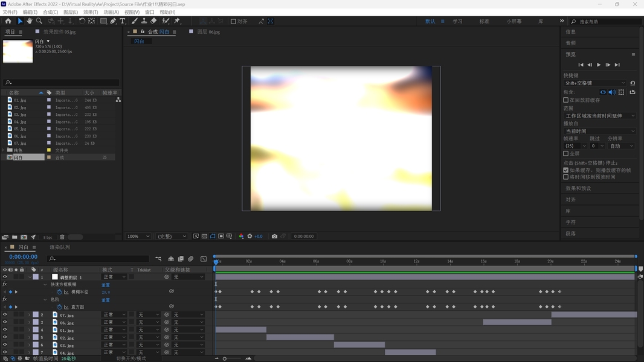The image size is (644, 362).
Task: Select the Hand tool
Action: (x=30, y=21)
